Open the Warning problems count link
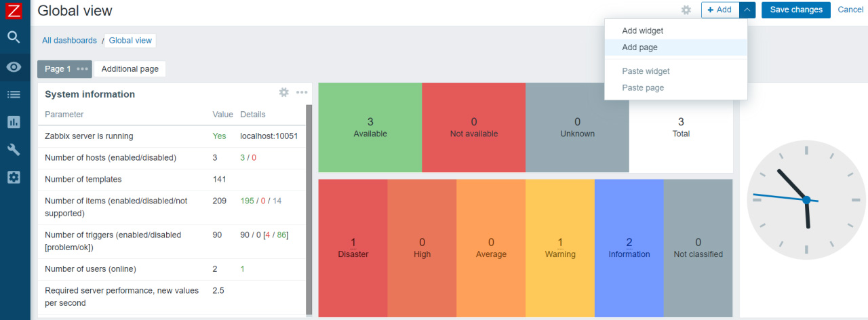This screenshot has width=868, height=320. point(560,243)
